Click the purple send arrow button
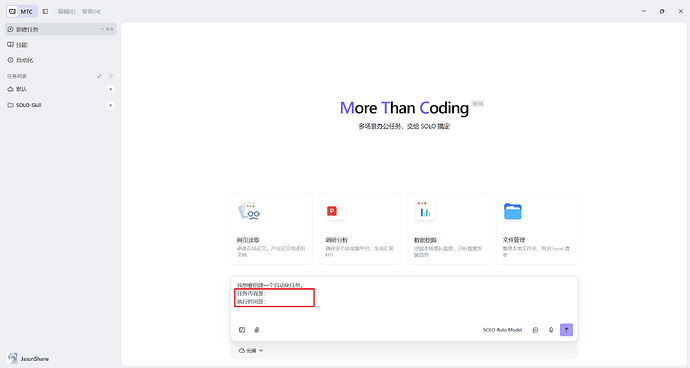Screen dimensions: 690x368 point(566,330)
